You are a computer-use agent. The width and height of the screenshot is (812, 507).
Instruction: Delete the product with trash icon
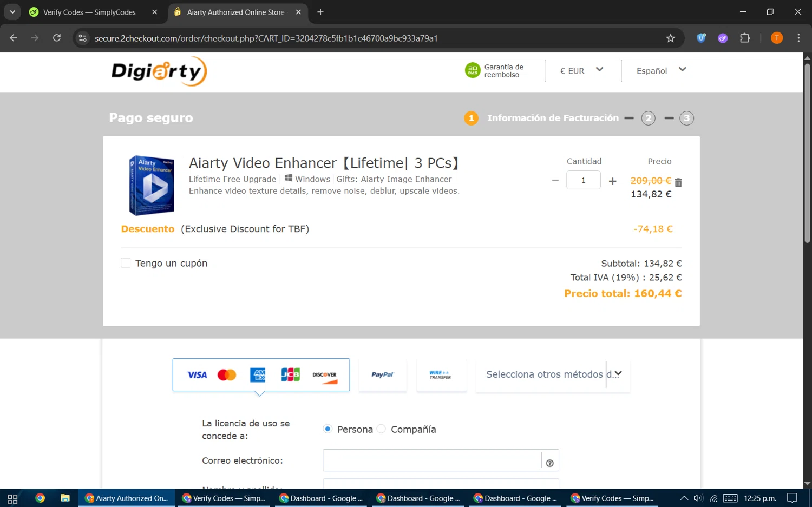tap(678, 182)
